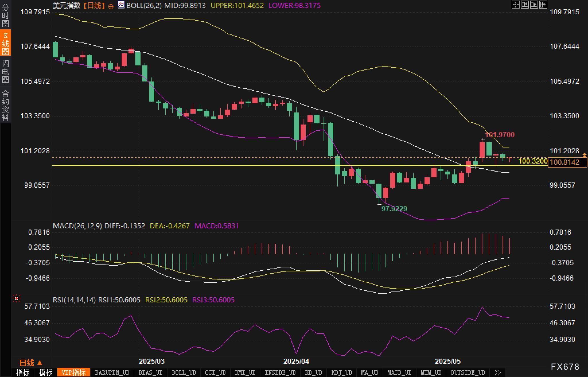
Task: Click the crosshair cursor icon at top right
Action: (515, 5)
